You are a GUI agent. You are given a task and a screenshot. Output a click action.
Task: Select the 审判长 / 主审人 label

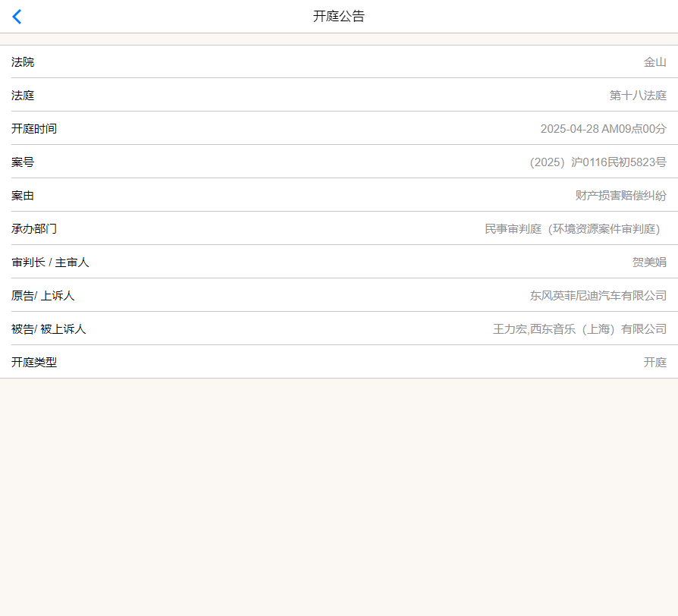50,262
